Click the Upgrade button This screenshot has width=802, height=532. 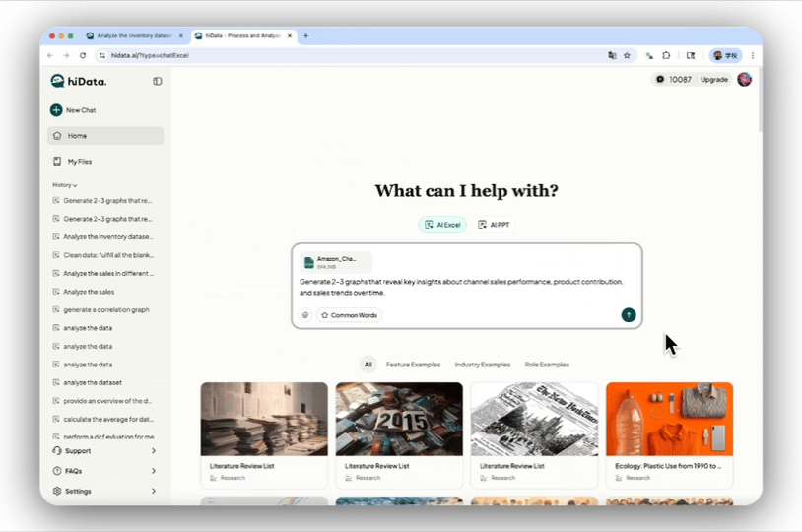coord(714,79)
